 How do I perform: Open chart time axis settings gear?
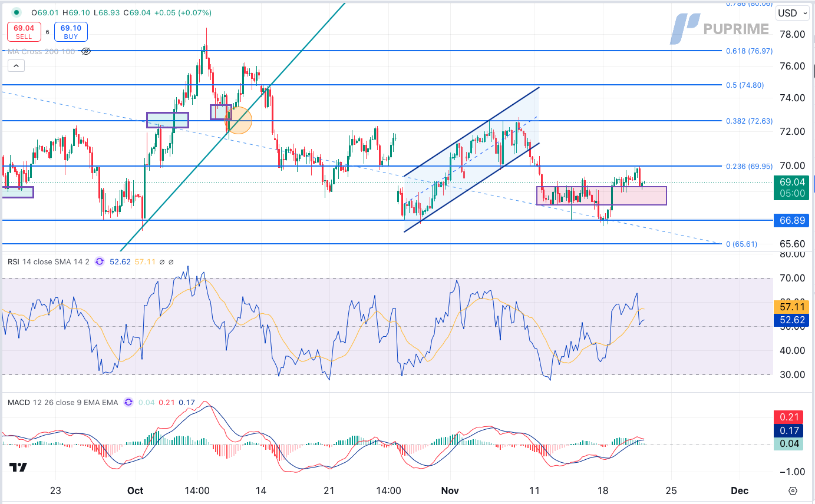[x=793, y=491]
